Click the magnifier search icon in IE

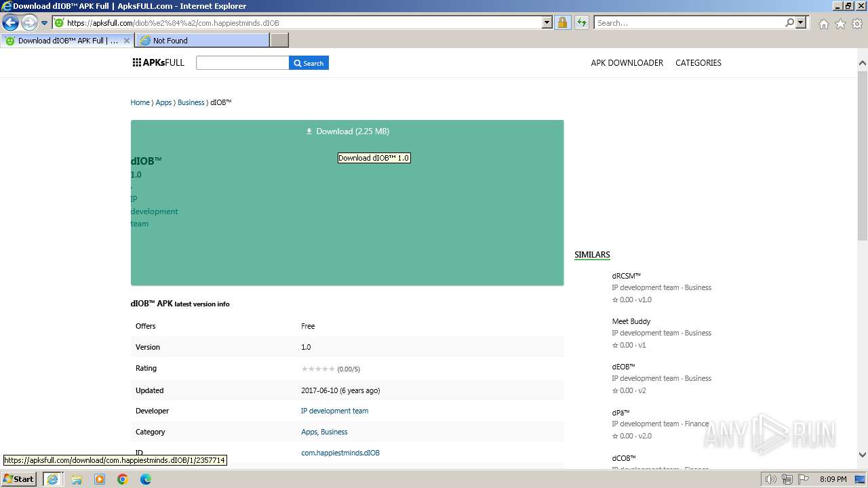(x=789, y=22)
